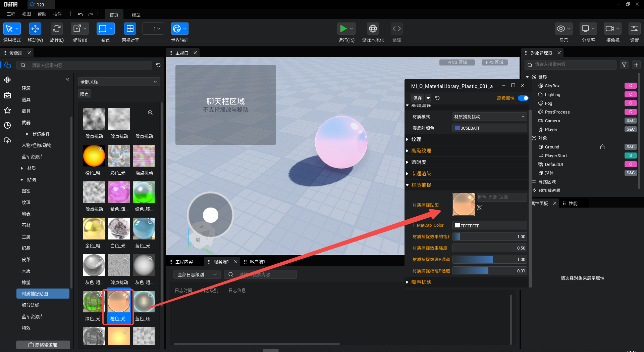Open the 全部日志级别 log level dropdown

(197, 274)
